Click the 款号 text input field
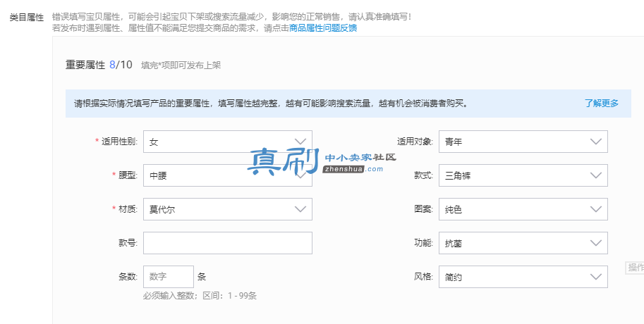Screen dimensions: 644x324 (228, 243)
